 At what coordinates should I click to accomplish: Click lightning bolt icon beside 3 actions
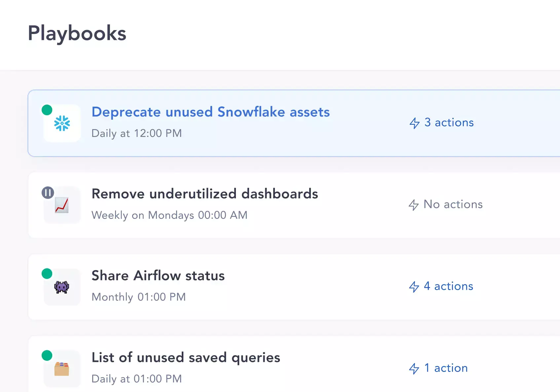(x=415, y=123)
